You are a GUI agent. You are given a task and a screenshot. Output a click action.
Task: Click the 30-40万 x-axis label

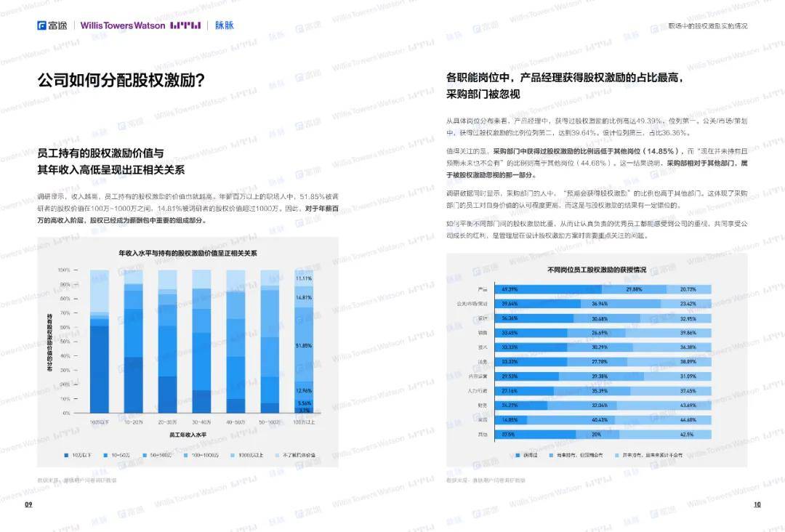tap(201, 422)
